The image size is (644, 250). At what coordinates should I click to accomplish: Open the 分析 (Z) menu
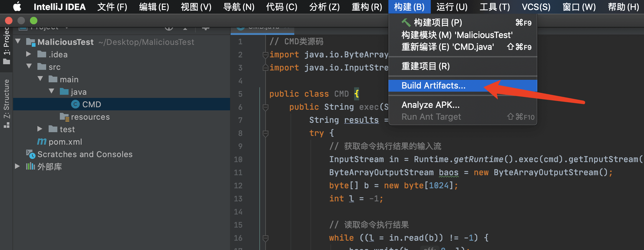click(x=324, y=7)
